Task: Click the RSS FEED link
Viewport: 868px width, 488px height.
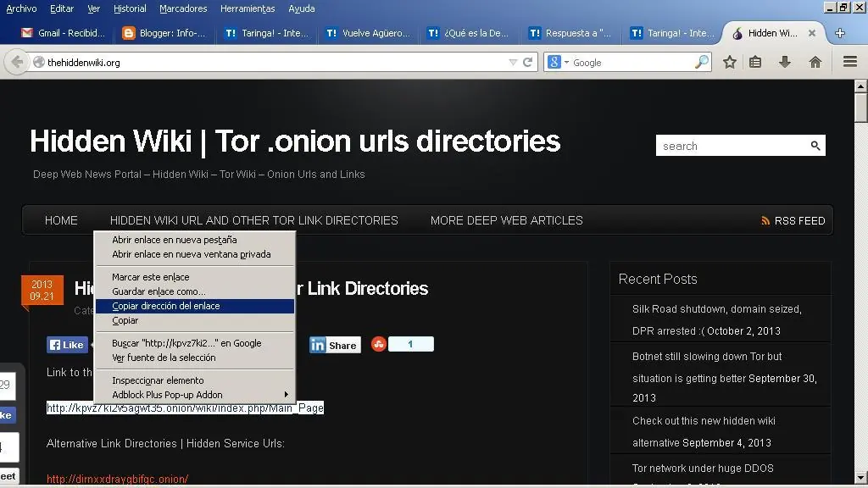Action: [793, 221]
